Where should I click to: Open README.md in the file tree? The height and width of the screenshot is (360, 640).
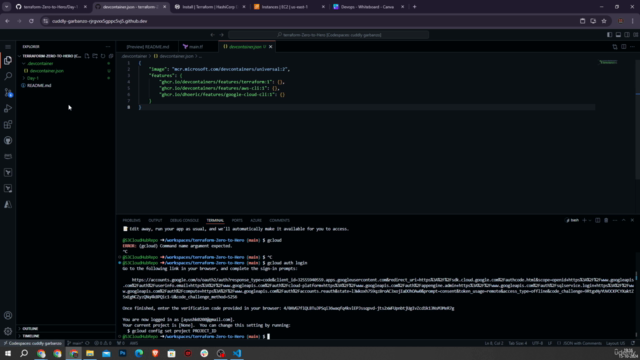point(39,86)
